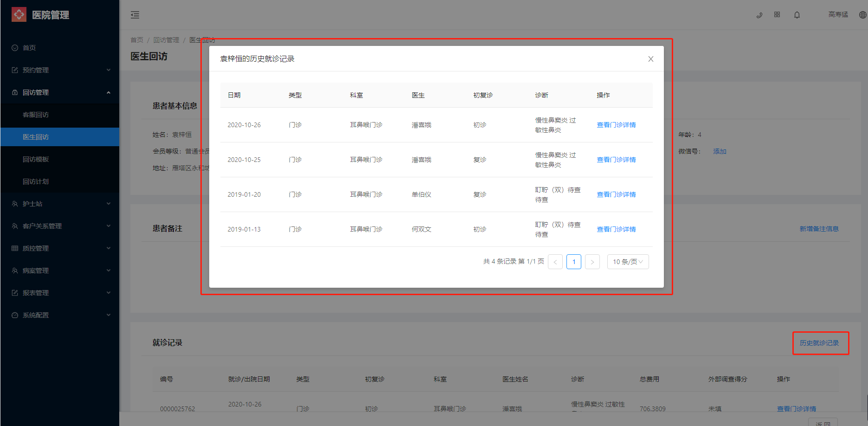Click doctor name 何双文 in table
Screen dimensions: 868x426
[x=421, y=229]
